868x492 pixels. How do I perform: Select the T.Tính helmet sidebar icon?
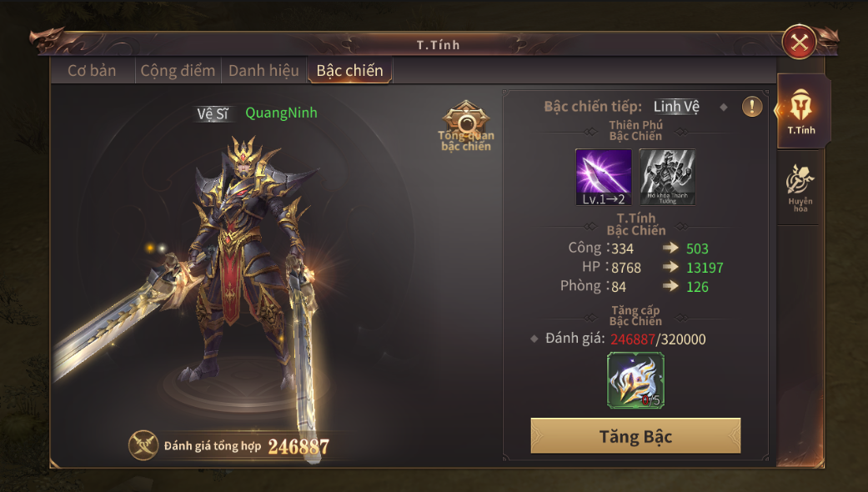pos(801,111)
